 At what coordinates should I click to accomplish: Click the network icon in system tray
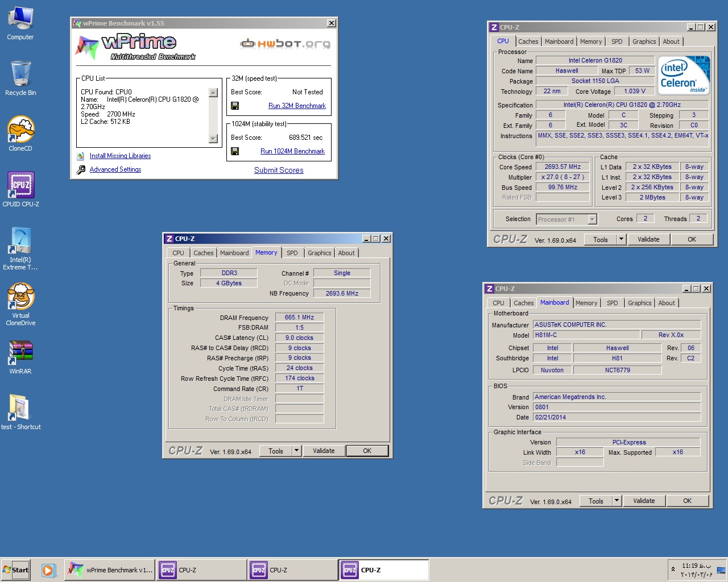click(721, 570)
